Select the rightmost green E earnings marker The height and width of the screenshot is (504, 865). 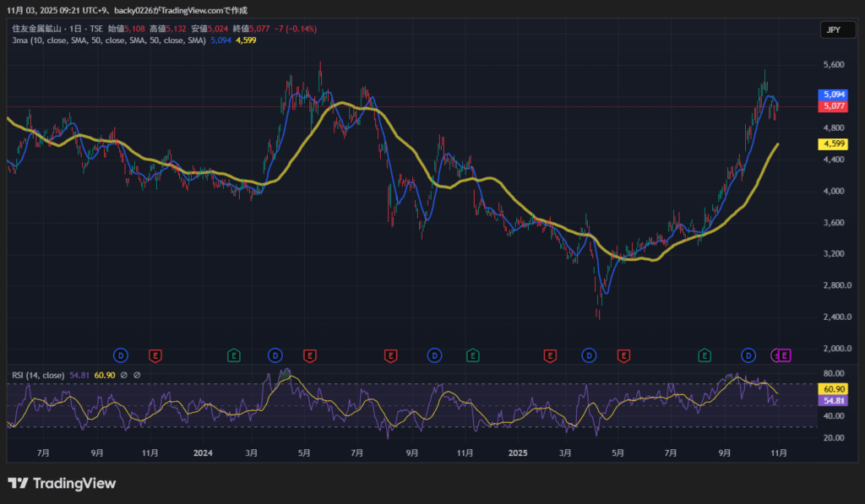click(x=705, y=355)
